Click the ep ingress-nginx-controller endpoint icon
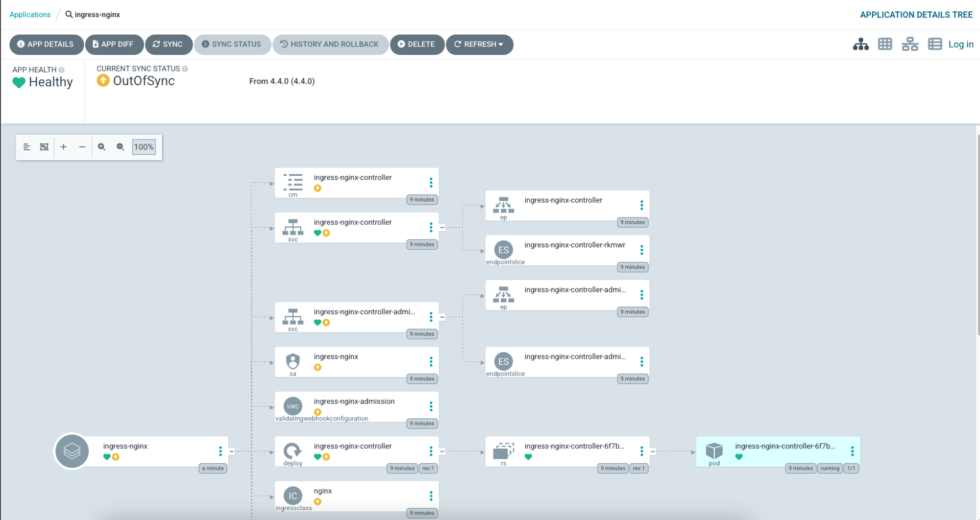The height and width of the screenshot is (520, 980). (504, 205)
